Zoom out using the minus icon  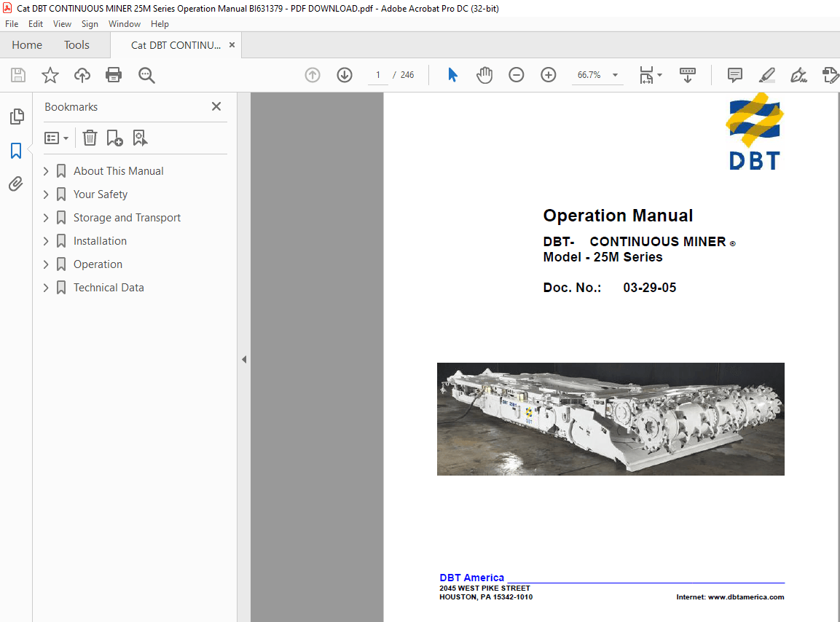coord(516,75)
